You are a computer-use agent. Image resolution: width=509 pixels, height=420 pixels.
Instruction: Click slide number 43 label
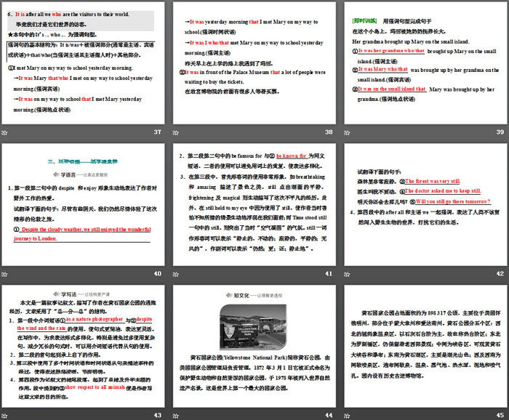[158, 415]
